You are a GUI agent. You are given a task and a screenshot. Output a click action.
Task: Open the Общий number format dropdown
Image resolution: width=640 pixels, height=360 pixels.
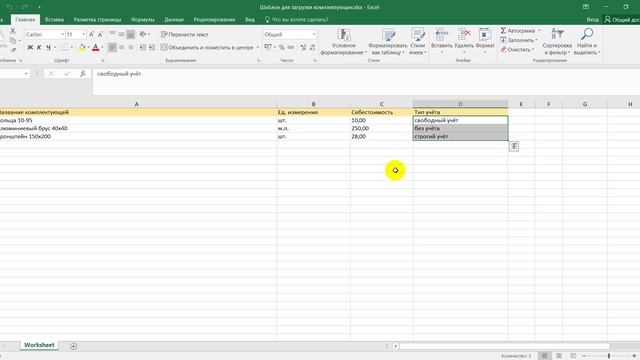point(314,35)
